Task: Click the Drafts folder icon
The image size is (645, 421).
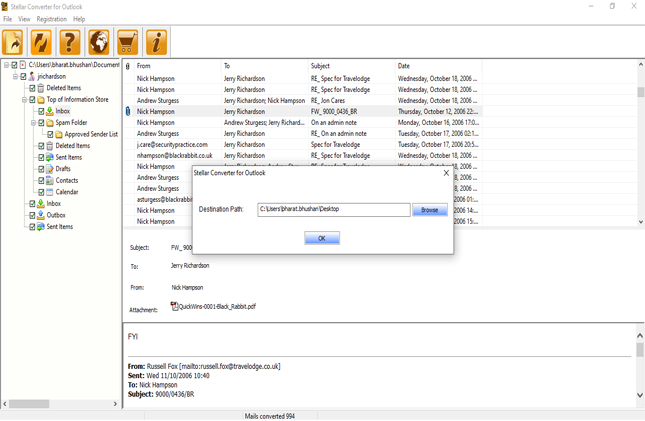Action: pos(50,169)
